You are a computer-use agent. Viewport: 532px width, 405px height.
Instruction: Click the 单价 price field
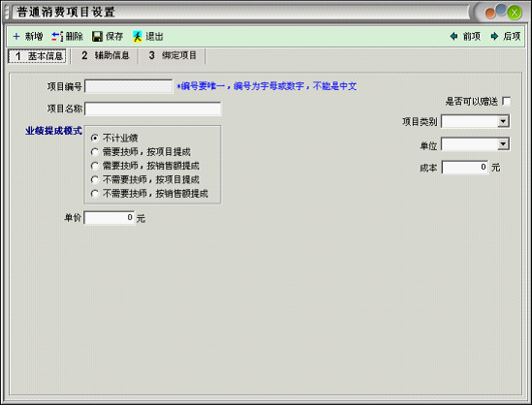click(110, 217)
